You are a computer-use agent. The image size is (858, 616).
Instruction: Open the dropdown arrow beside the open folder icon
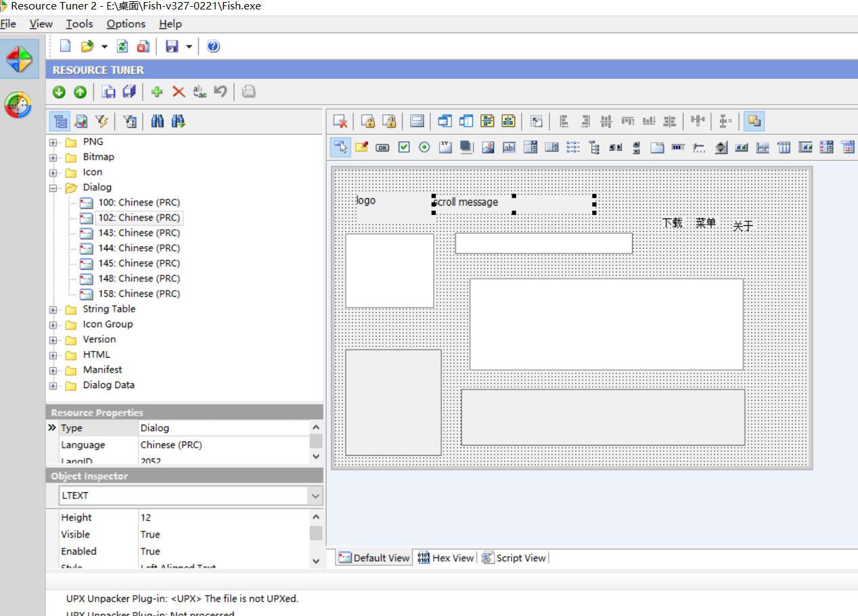tap(104, 47)
